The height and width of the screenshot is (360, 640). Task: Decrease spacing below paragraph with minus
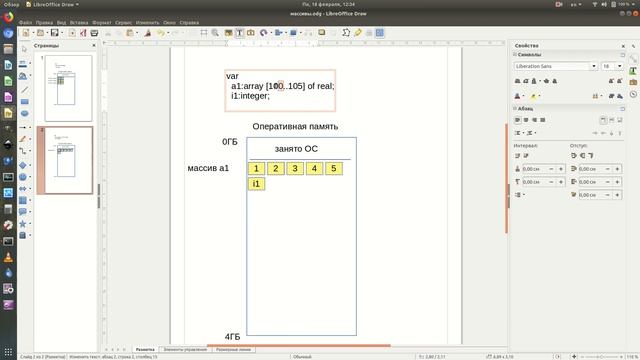click(x=551, y=182)
